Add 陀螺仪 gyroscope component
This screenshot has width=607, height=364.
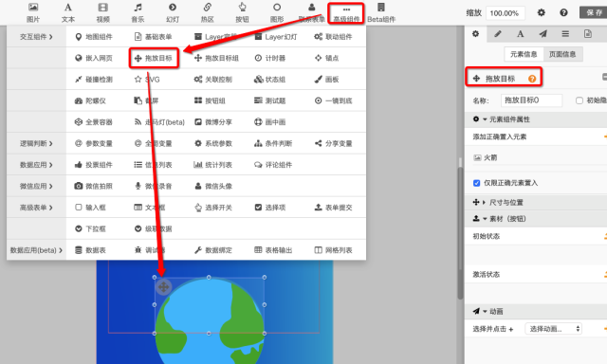90,100
